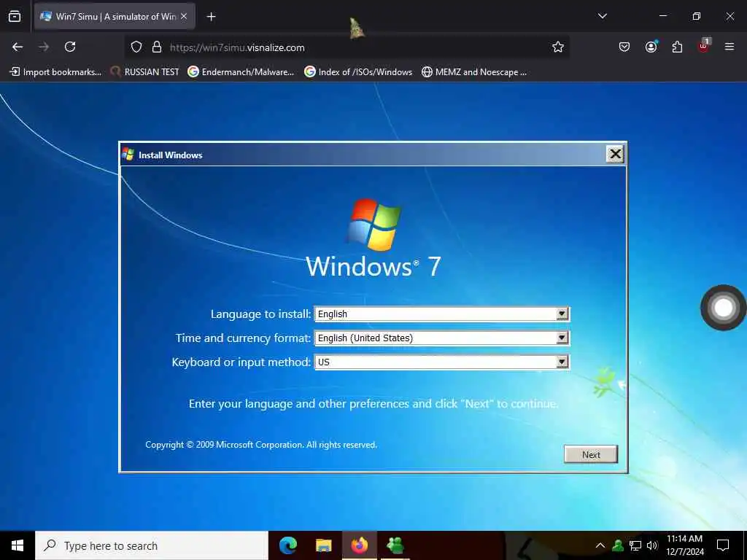The height and width of the screenshot is (560, 747).
Task: Open the network tray icon
Action: click(635, 545)
